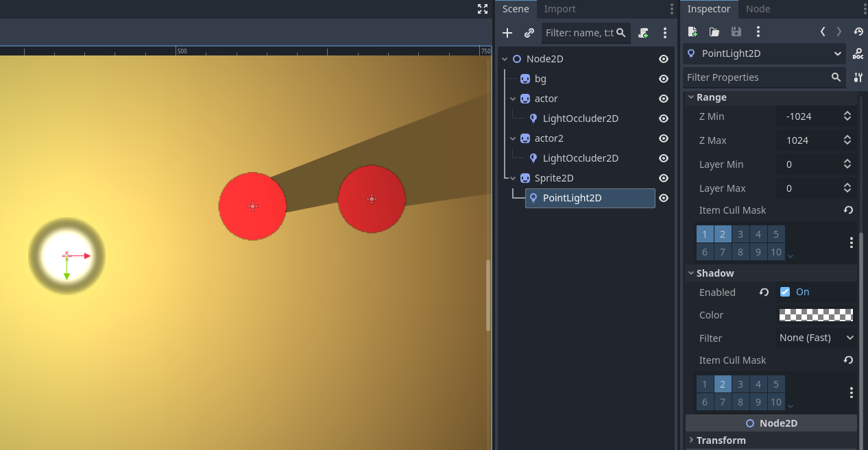Navigate back using the Inspector history arrow
This screenshot has height=450, width=868.
[822, 32]
